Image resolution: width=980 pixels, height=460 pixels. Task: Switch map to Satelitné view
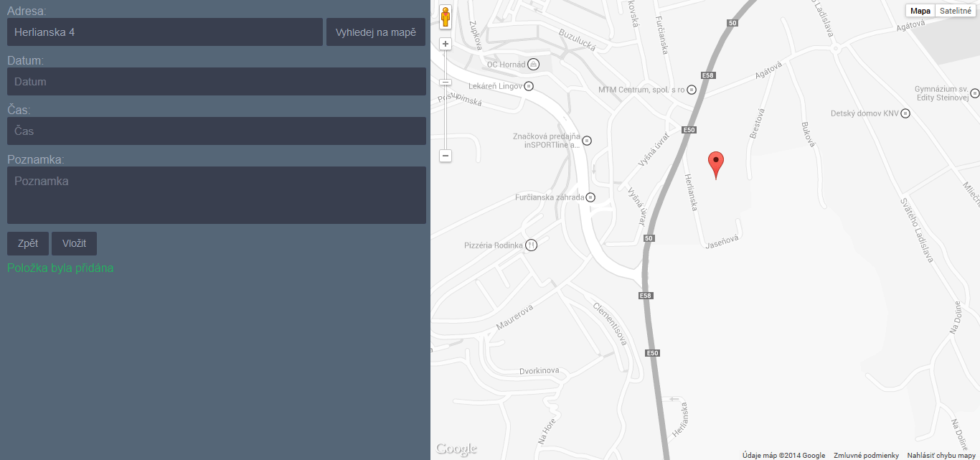click(x=956, y=11)
